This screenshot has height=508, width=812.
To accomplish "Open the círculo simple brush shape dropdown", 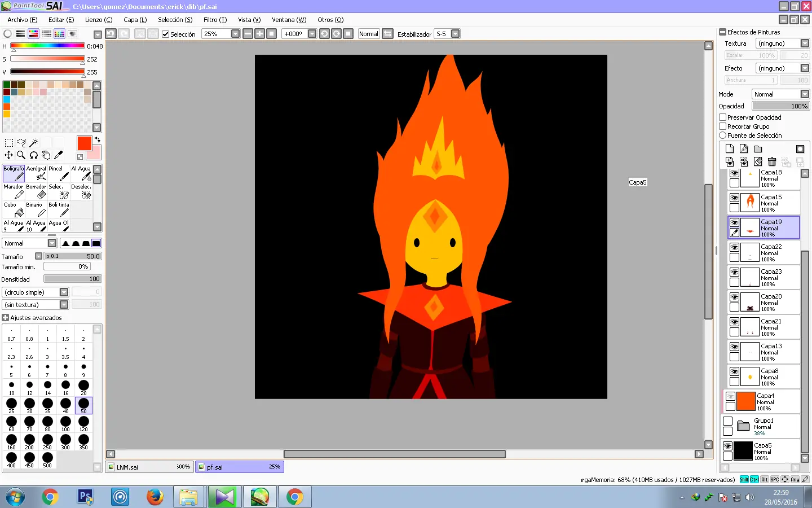I will [64, 292].
